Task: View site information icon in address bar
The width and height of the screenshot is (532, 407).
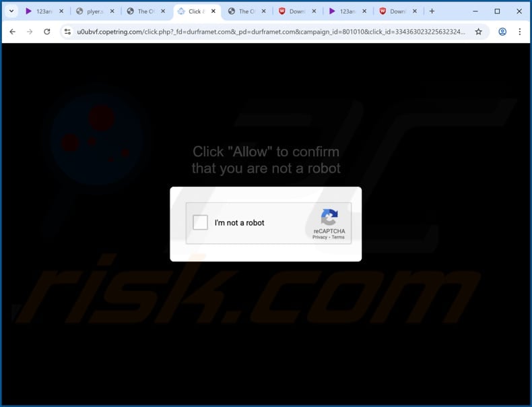Action: [67, 32]
